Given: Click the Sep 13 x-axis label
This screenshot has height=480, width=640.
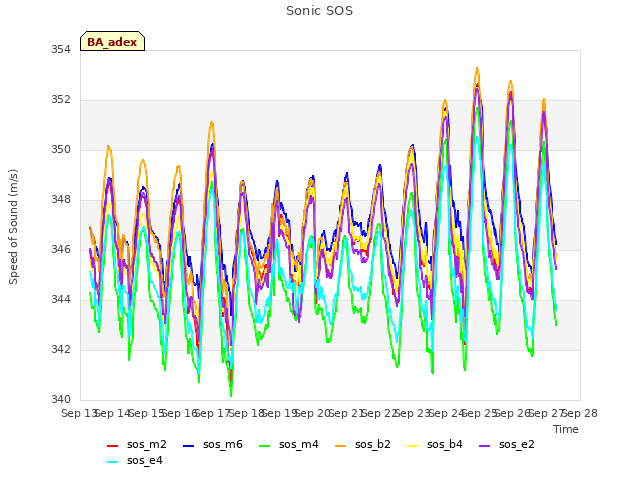Looking at the screenshot, I should tap(79, 413).
